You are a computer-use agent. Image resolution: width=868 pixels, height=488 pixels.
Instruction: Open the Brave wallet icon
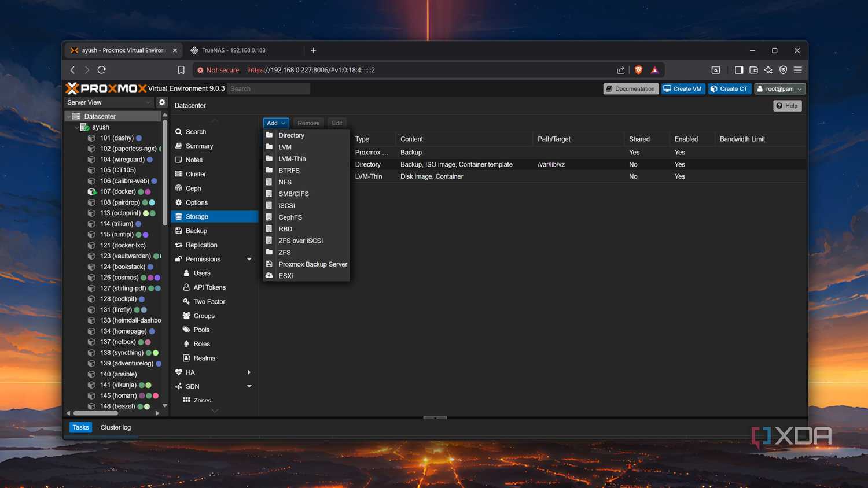tap(753, 70)
